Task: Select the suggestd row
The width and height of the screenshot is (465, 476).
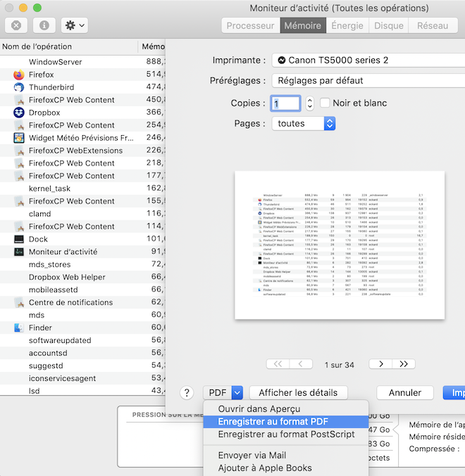Action: (x=82, y=365)
